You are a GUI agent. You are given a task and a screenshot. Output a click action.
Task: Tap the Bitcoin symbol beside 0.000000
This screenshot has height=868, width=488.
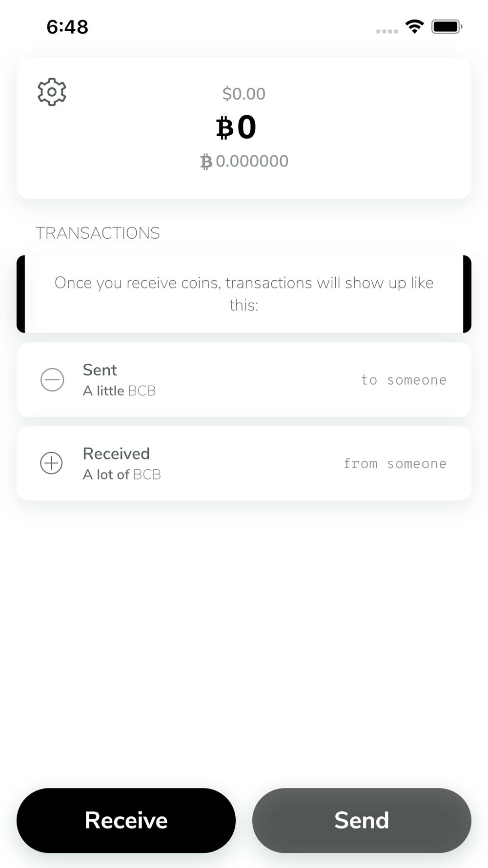206,162
